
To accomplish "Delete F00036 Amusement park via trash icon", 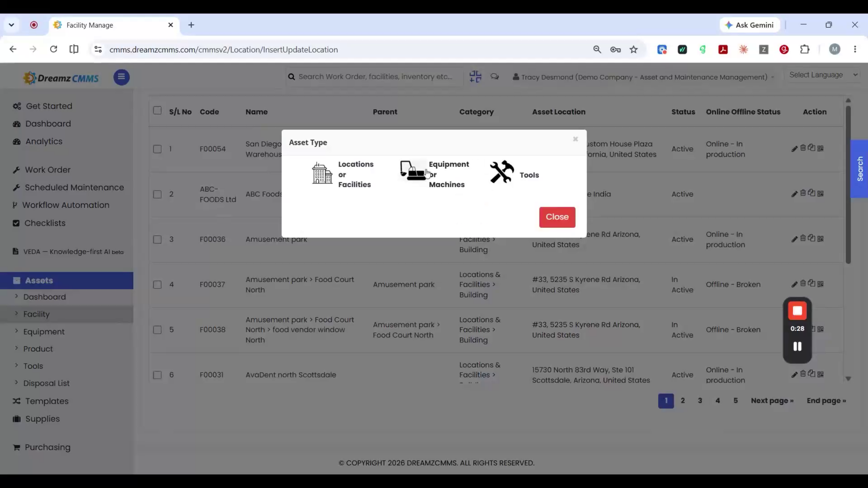I will click(803, 238).
